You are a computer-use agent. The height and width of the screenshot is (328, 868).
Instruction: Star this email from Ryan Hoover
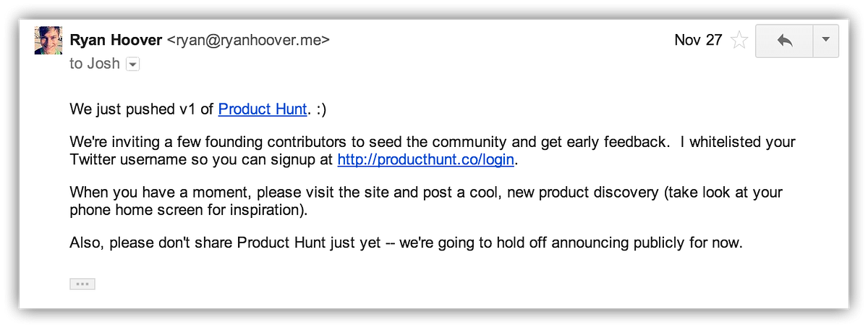click(739, 41)
